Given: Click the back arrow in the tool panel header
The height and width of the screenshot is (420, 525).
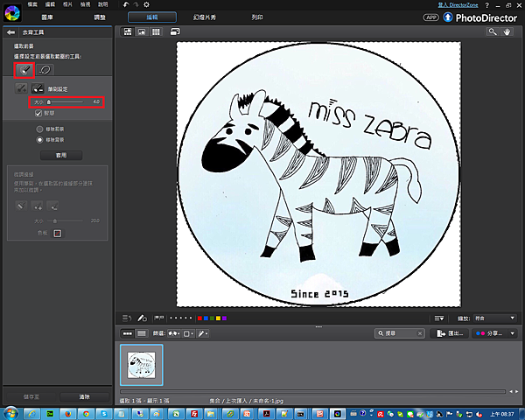Looking at the screenshot, I should click(10, 32).
